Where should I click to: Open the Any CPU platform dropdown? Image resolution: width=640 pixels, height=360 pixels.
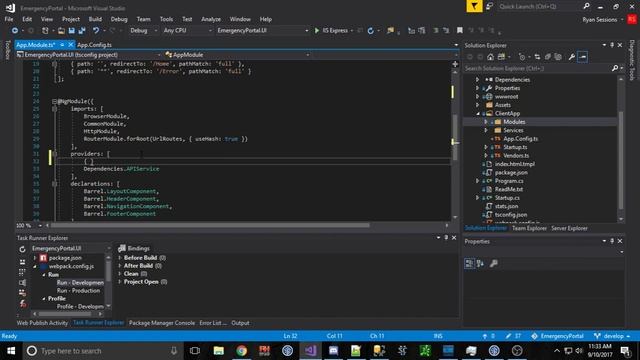pos(187,31)
